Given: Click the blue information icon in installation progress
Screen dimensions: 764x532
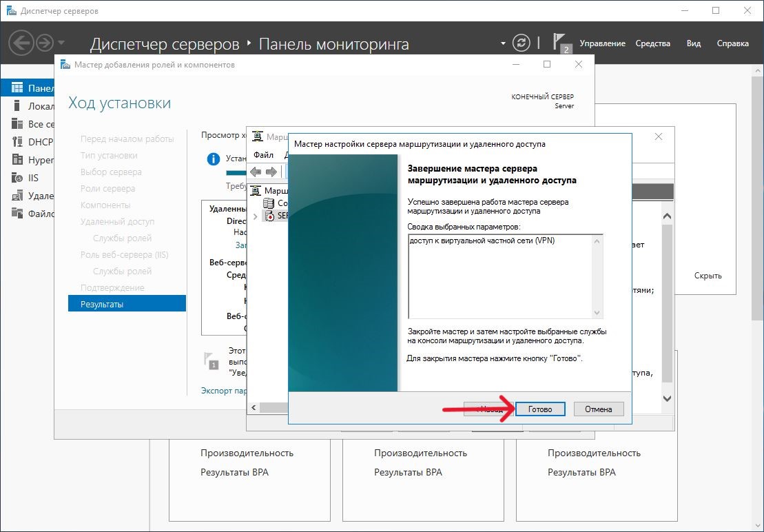Looking at the screenshot, I should point(214,159).
